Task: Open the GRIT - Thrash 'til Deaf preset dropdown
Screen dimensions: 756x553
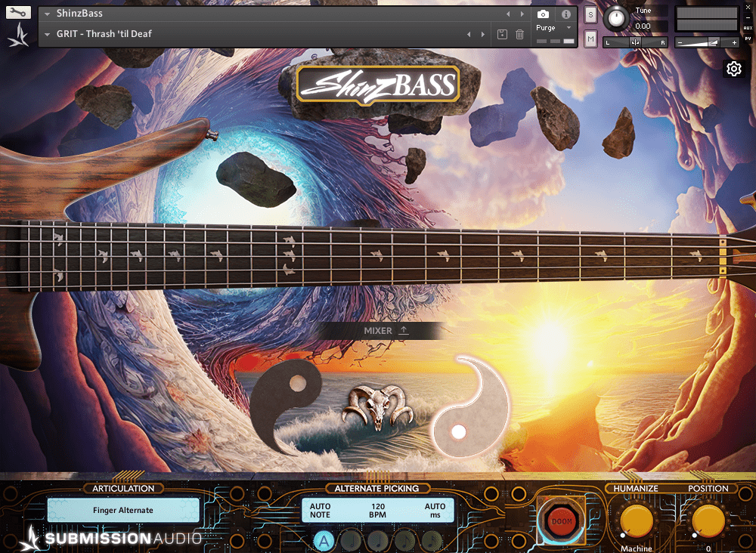Action: 48,34
